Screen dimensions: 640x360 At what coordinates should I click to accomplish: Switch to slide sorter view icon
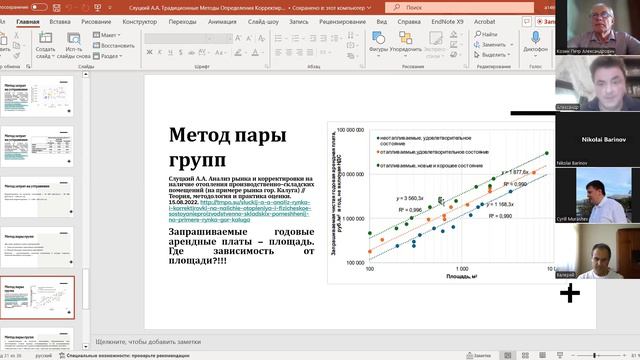pos(525,356)
